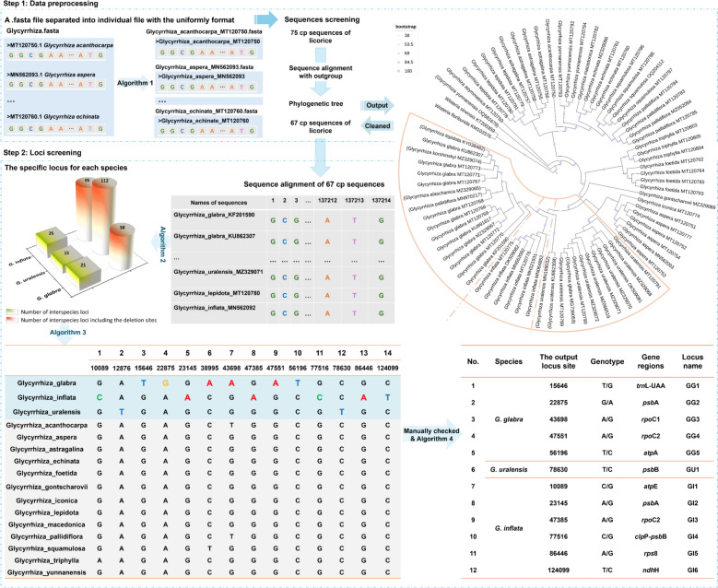Click the Algorithm 3 arrow label
The height and width of the screenshot is (588, 718).
pyautogui.click(x=68, y=333)
